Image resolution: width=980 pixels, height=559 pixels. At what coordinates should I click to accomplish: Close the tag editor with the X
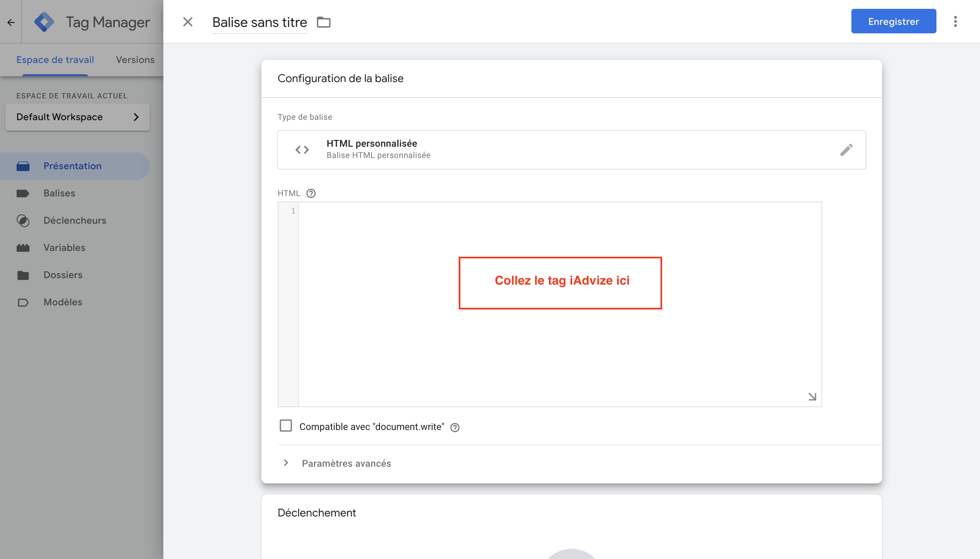[x=187, y=22]
